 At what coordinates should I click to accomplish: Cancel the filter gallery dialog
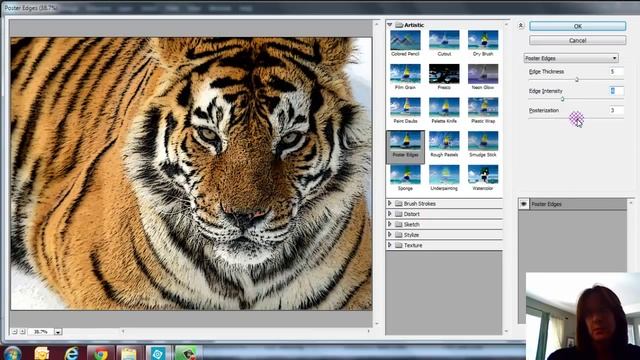coord(578,40)
